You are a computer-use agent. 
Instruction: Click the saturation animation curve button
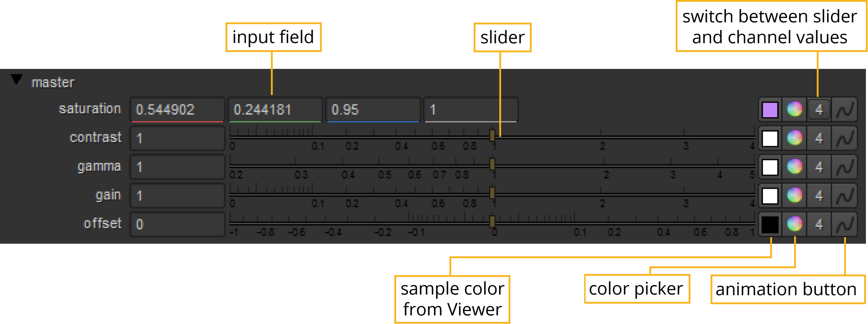(x=844, y=110)
